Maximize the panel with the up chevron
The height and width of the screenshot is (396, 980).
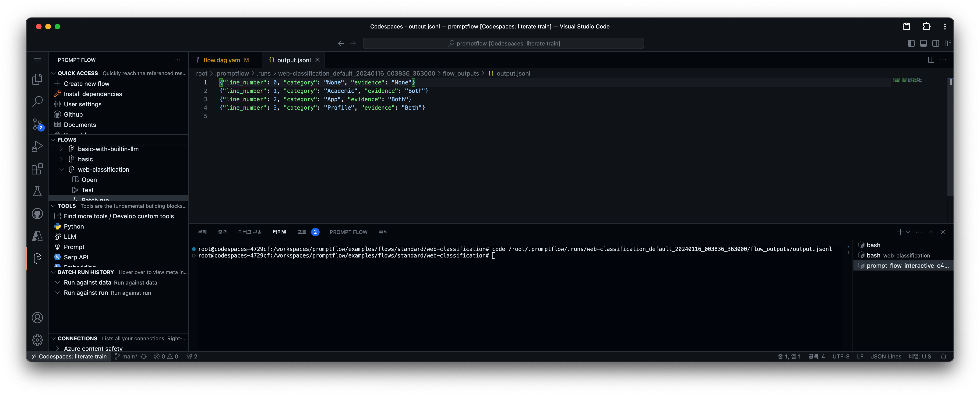coord(931,232)
